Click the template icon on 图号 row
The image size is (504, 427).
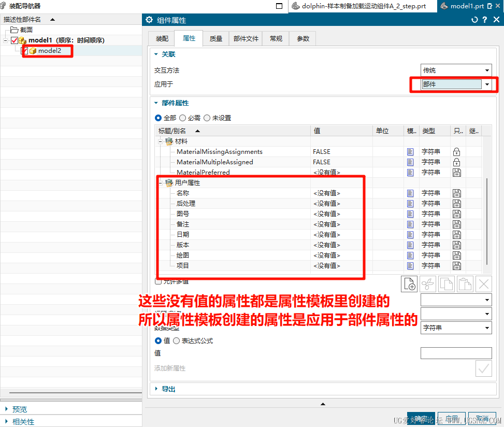410,214
